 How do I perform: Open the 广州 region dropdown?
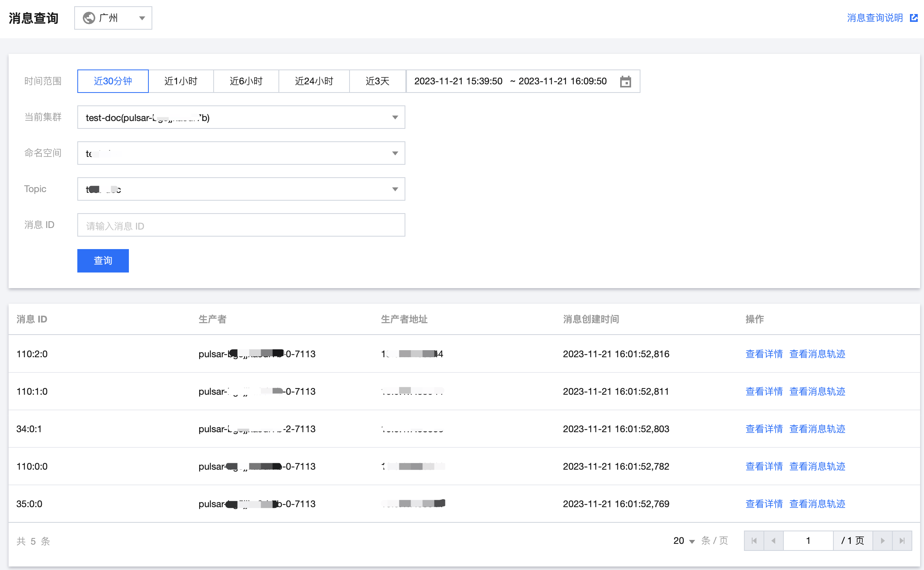point(113,18)
